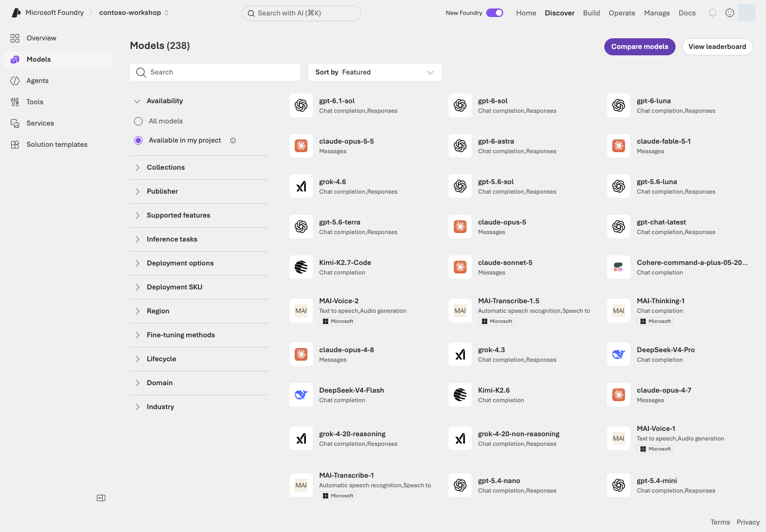
Task: Click the Search with AI box
Action: 302,13
